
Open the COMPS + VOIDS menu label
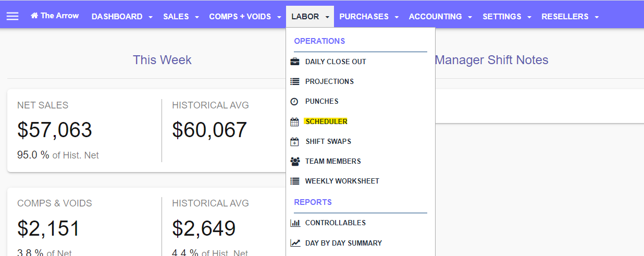(240, 17)
